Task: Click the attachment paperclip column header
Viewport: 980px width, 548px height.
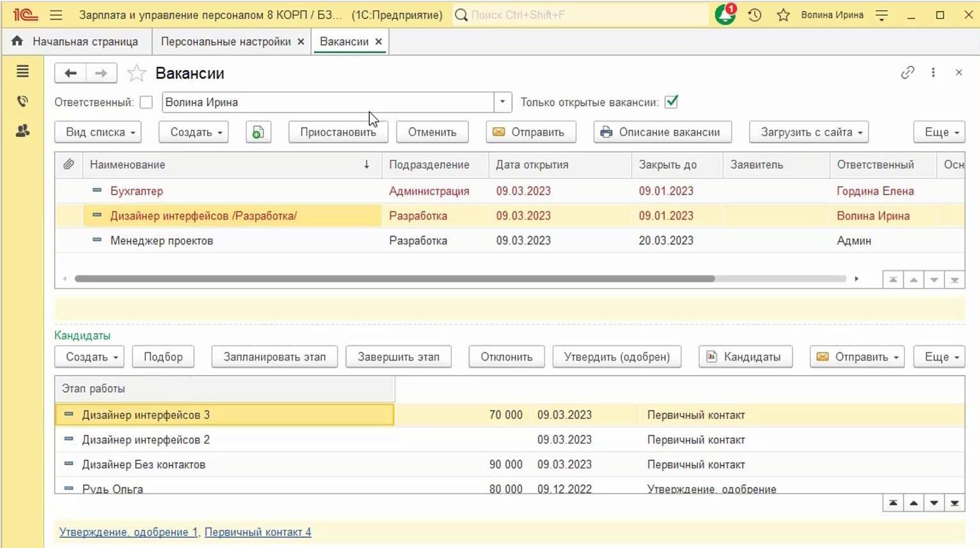Action: tap(68, 164)
